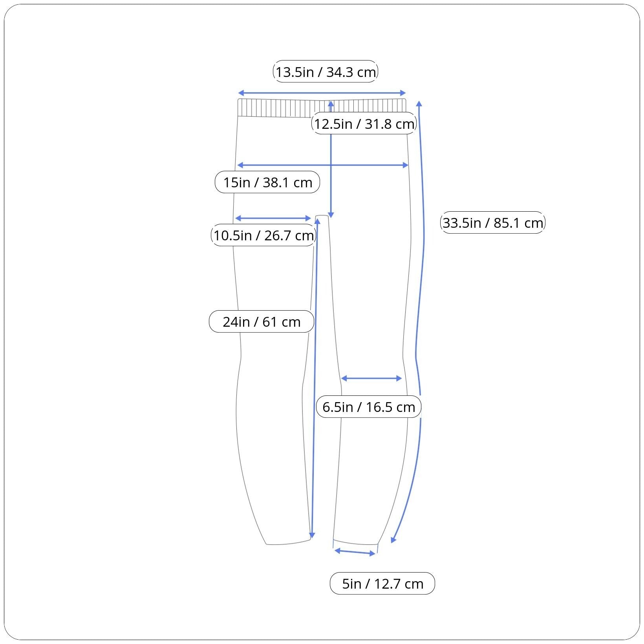This screenshot has height=644, width=644.
Task: Click the 15in / 38.1 cm hip label
Action: pyautogui.click(x=267, y=182)
